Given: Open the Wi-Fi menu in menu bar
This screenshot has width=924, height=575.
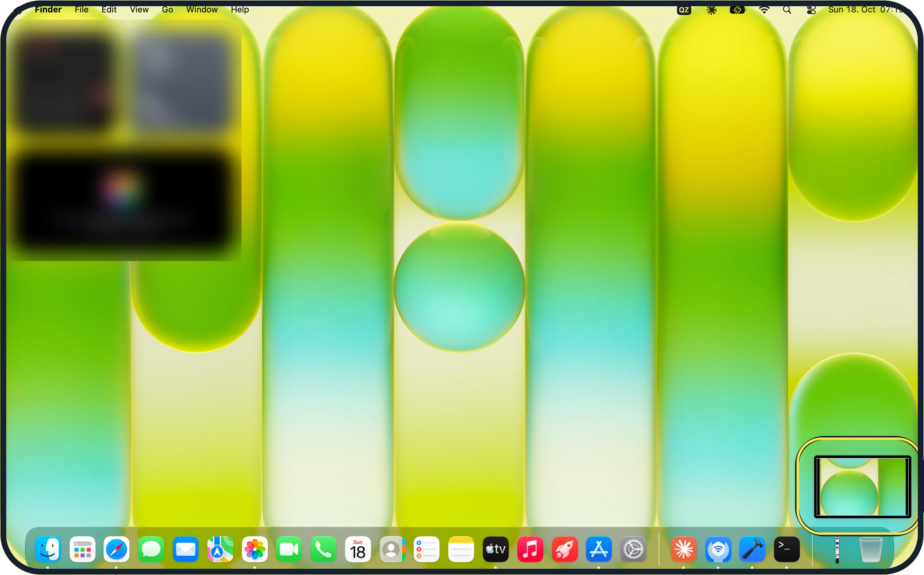Looking at the screenshot, I should tap(764, 10).
